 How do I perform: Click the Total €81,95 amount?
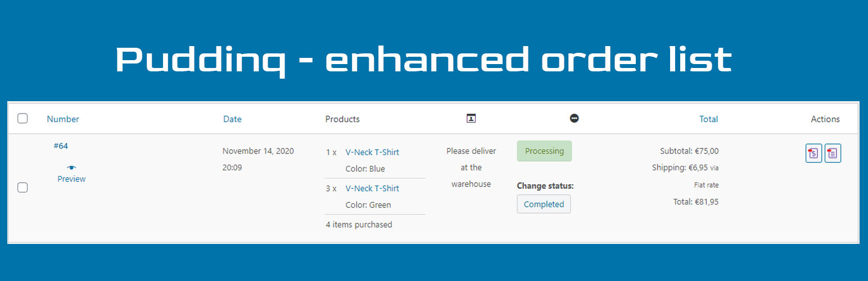coord(696,202)
